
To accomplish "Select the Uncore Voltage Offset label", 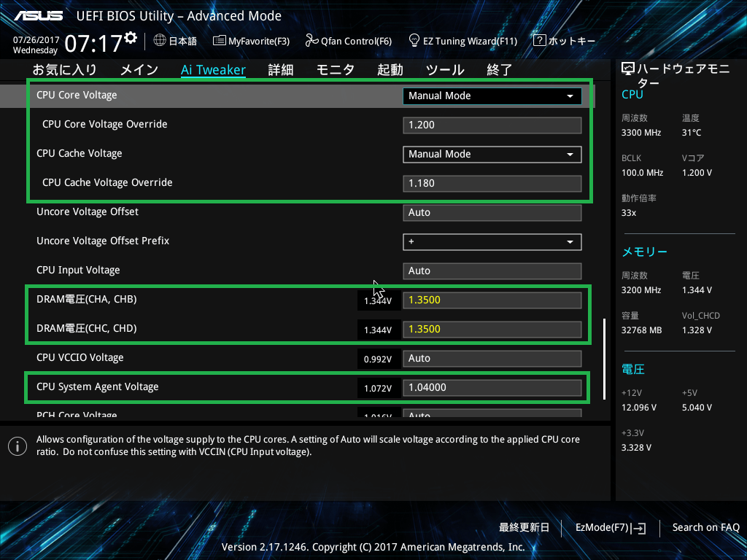I will pyautogui.click(x=88, y=212).
